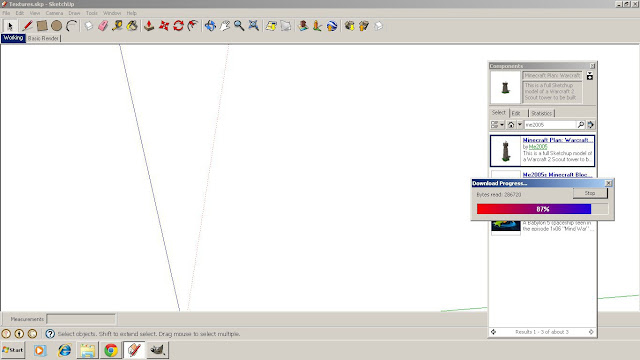Select the Push/Pull tool
This screenshot has width=640, height=360.
[149, 26]
